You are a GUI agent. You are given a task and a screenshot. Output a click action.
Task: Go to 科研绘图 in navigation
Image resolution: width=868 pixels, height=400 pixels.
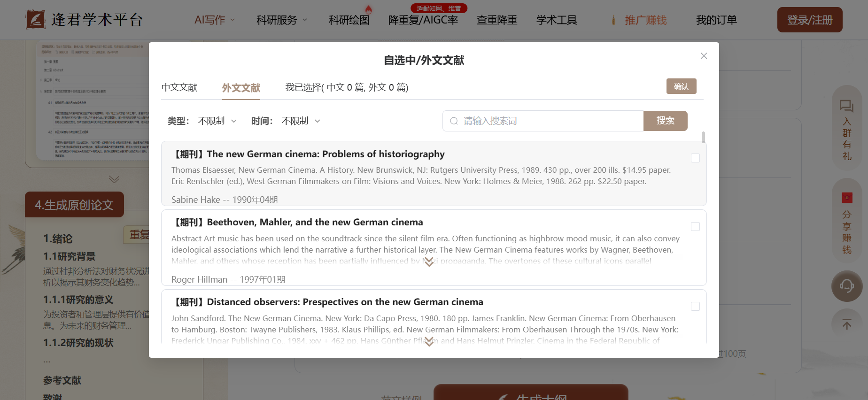(349, 20)
